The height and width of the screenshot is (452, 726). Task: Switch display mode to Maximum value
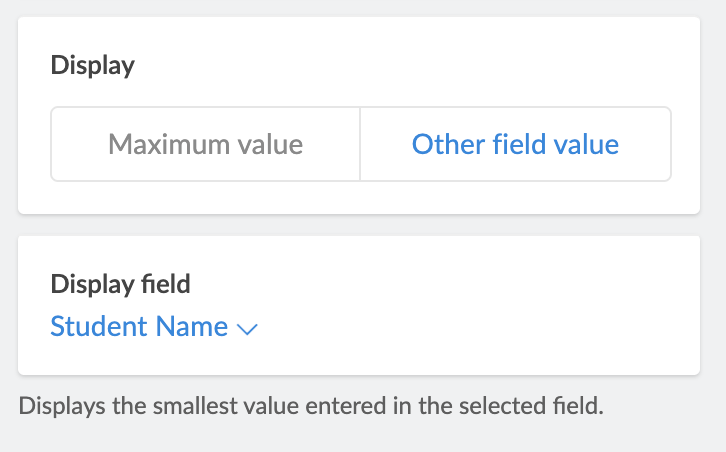[x=205, y=144]
